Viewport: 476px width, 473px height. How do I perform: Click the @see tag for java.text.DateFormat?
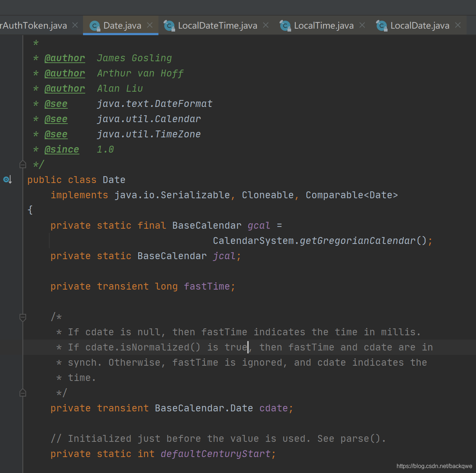[x=56, y=104]
